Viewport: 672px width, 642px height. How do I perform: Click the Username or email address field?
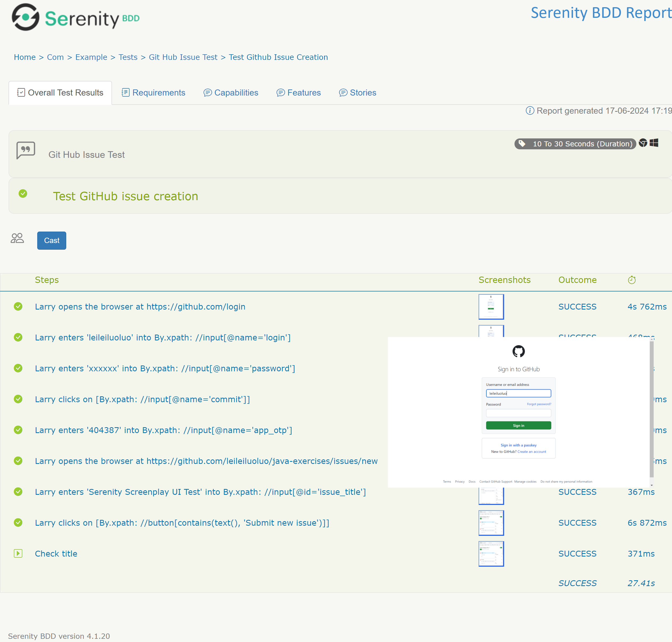pyautogui.click(x=518, y=393)
